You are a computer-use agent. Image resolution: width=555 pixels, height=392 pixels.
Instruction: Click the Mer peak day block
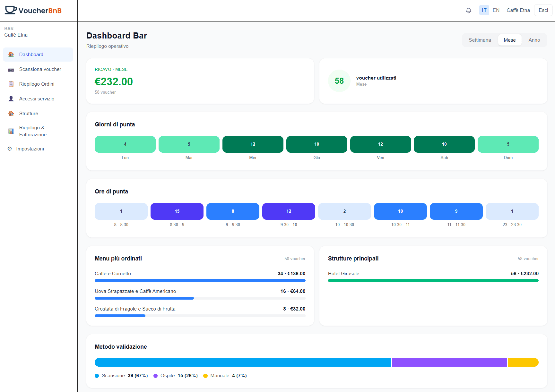pos(253,144)
